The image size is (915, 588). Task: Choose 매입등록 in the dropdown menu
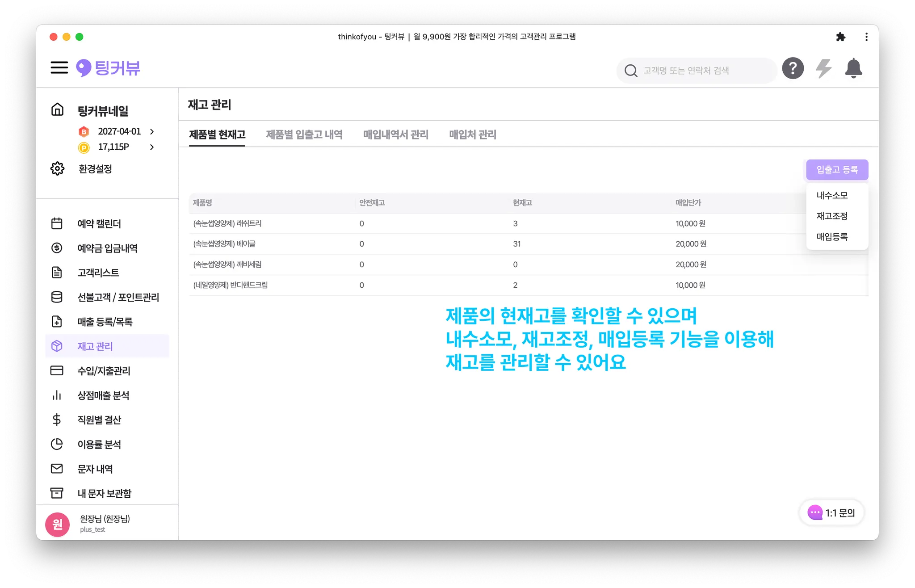tap(832, 236)
